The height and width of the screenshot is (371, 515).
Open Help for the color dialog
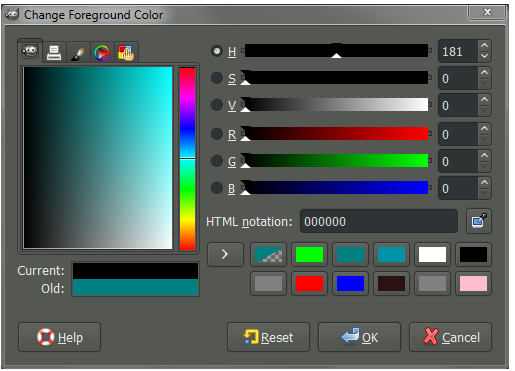click(59, 337)
